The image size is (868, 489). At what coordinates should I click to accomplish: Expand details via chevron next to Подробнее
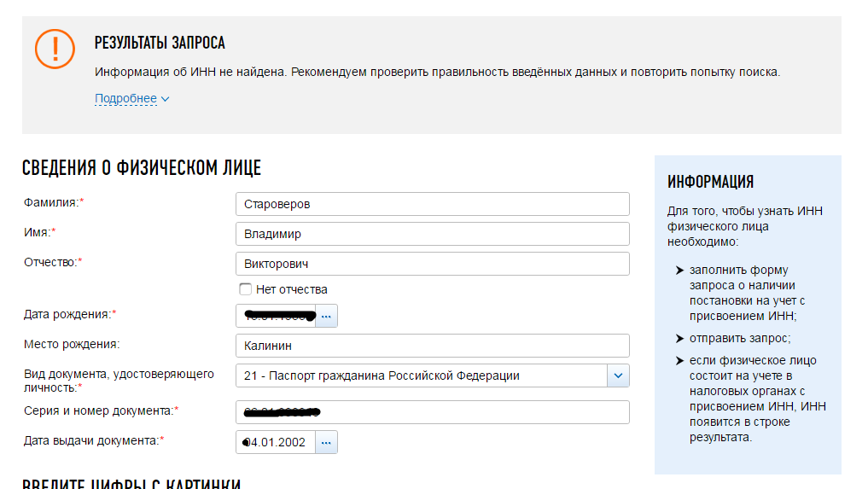tap(166, 99)
